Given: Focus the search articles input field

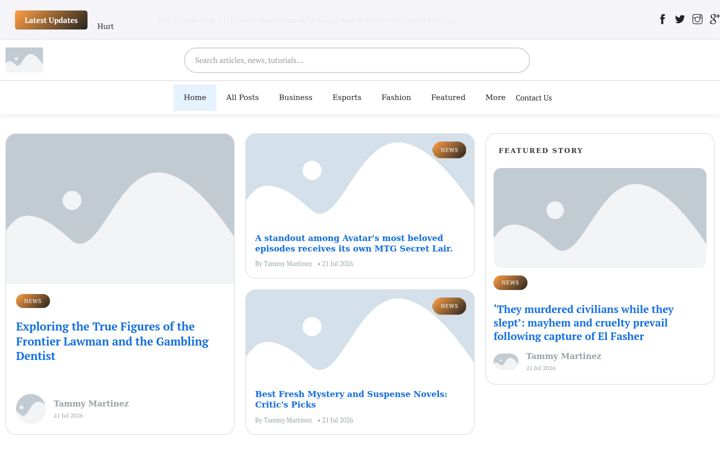Looking at the screenshot, I should click(x=357, y=60).
